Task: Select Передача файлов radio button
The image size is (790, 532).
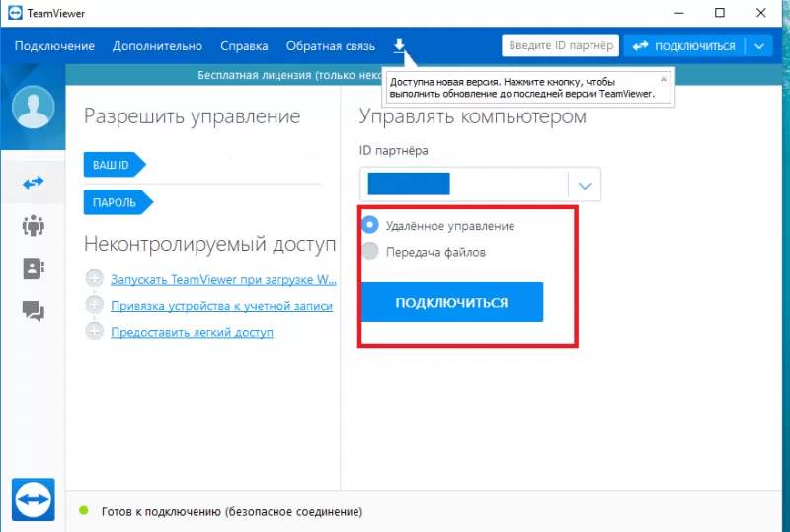Action: [369, 251]
